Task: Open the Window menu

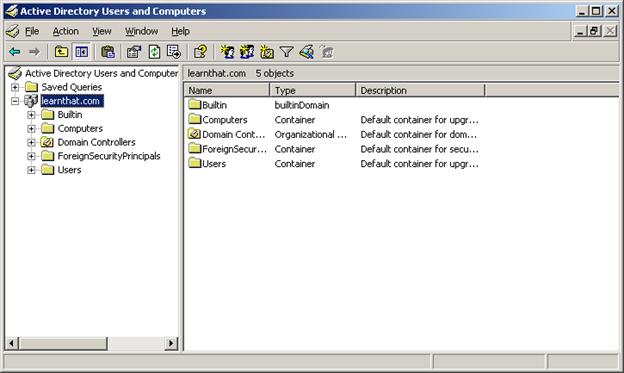Action: point(141,31)
